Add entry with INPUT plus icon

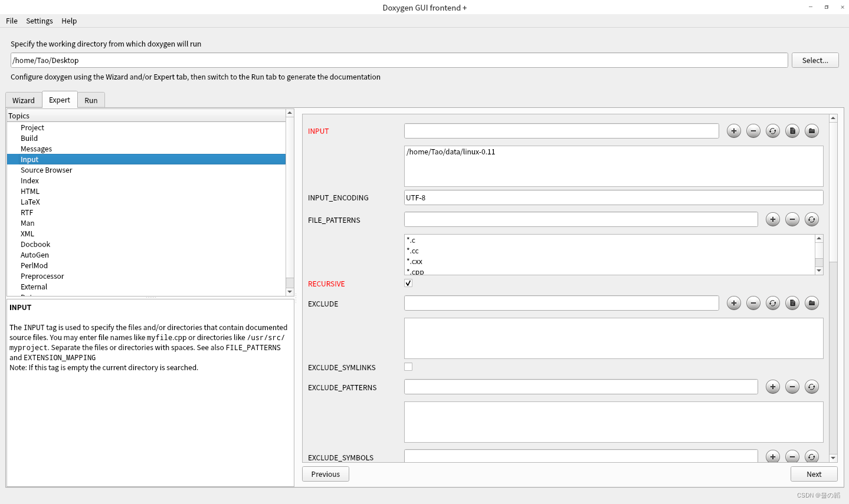(733, 131)
